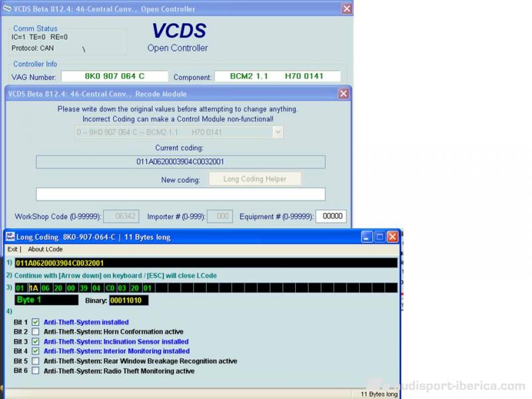The image size is (532, 399).
Task: Click the Binary value 00011010 field
Action: pyautogui.click(x=128, y=301)
